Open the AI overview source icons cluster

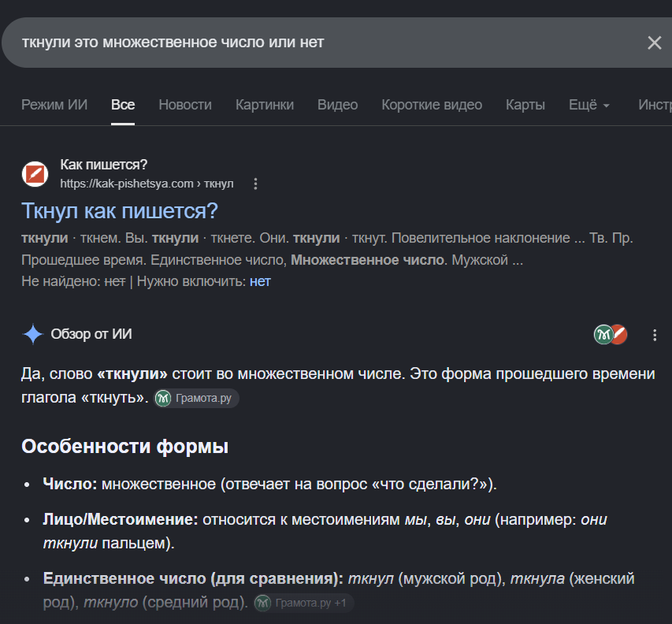point(611,335)
